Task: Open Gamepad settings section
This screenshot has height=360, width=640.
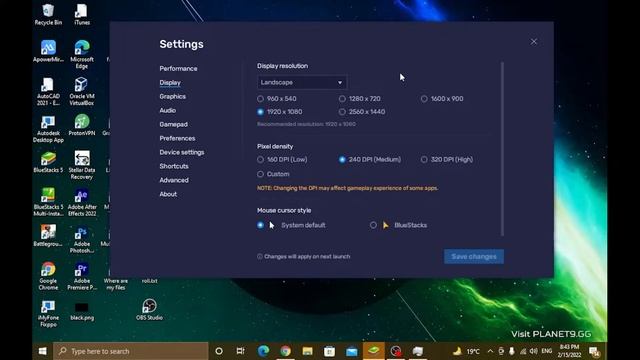Action: 173,124
